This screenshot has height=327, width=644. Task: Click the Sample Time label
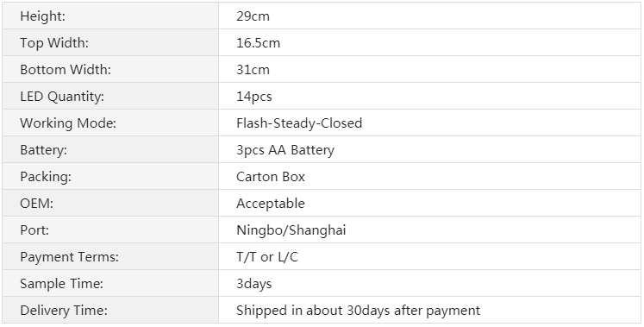61,284
